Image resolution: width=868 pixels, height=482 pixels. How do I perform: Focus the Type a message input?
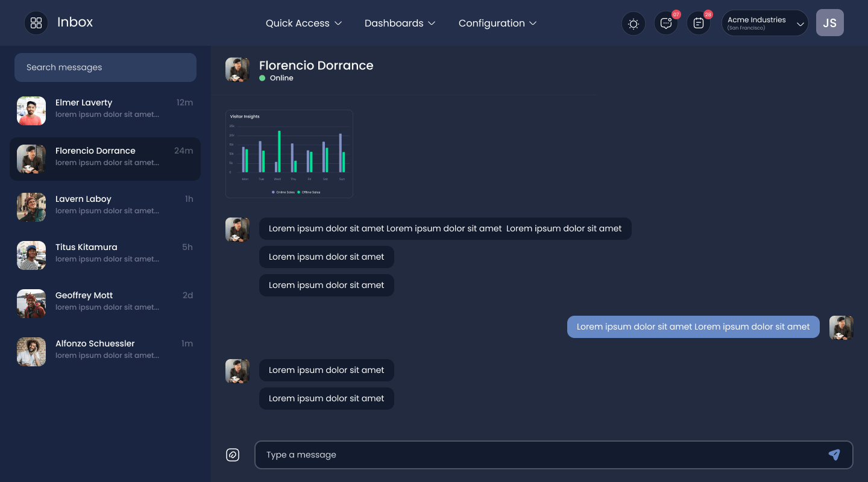tap(554, 455)
